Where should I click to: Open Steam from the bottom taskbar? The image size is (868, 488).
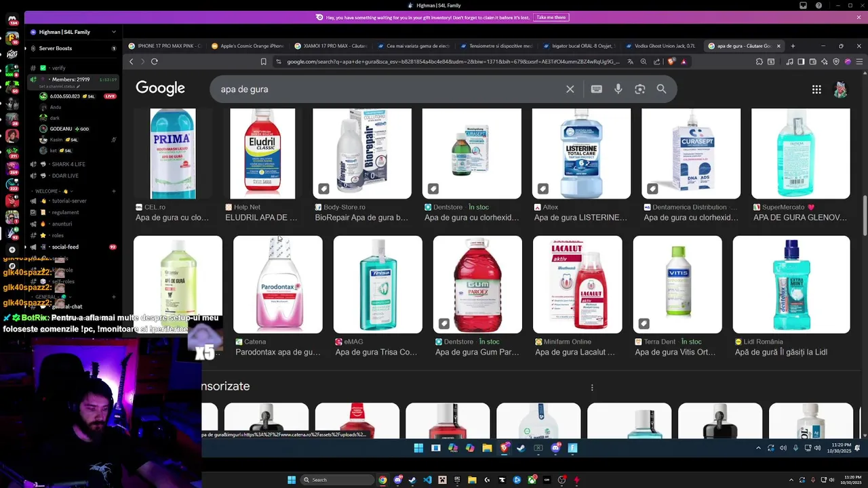click(x=412, y=480)
